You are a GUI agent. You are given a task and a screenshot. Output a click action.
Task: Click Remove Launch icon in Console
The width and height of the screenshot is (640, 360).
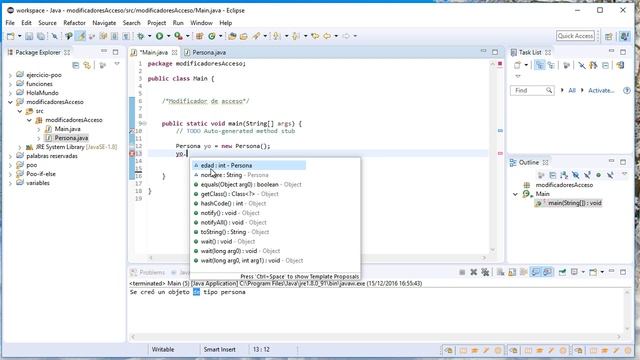click(x=473, y=272)
